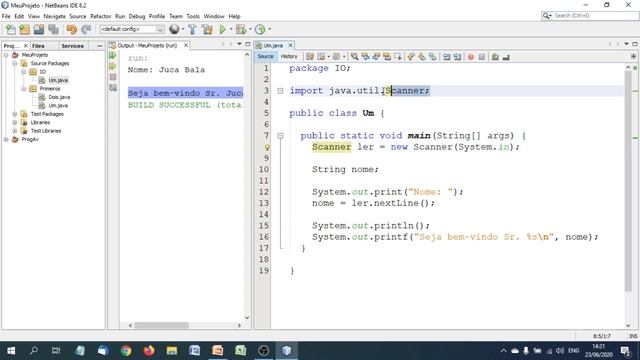Click the Comment code editor icon
640x360 pixels.
(x=495, y=57)
